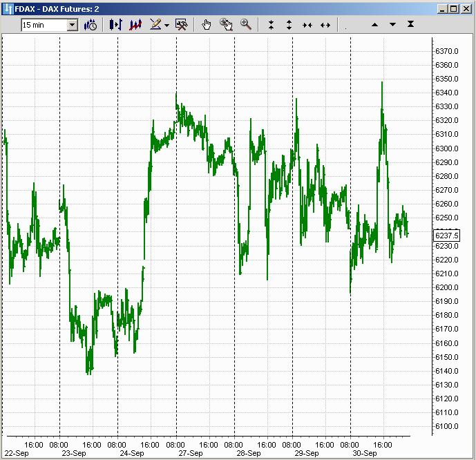Image resolution: width=476 pixels, height=460 pixels.
Task: Expand the chart horizontally
Action: [325, 25]
